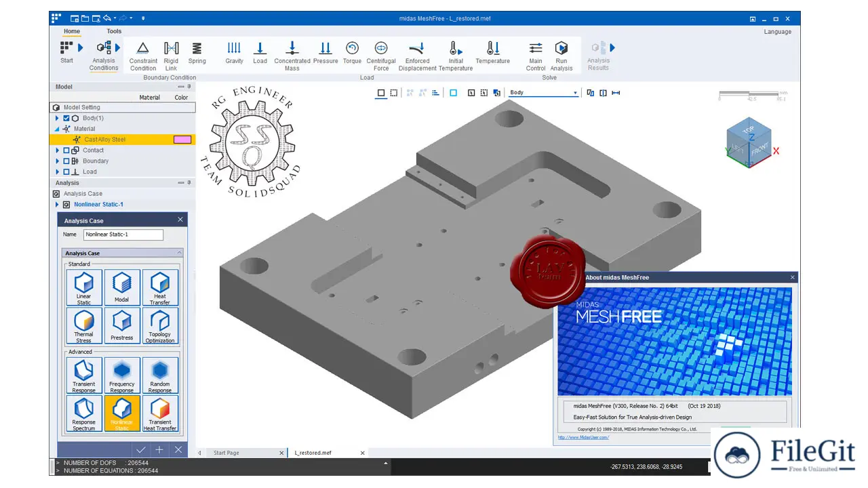The width and height of the screenshot is (868, 488).
Task: Check the Contact checkbox
Action: [x=66, y=150]
